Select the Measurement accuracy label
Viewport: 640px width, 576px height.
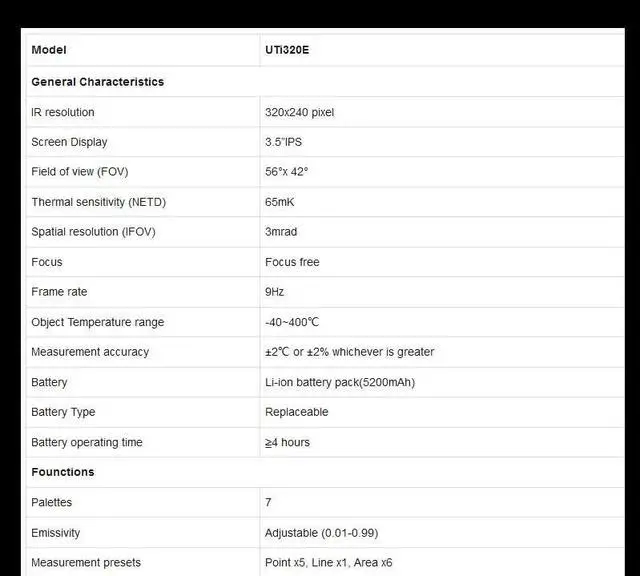[x=90, y=352]
